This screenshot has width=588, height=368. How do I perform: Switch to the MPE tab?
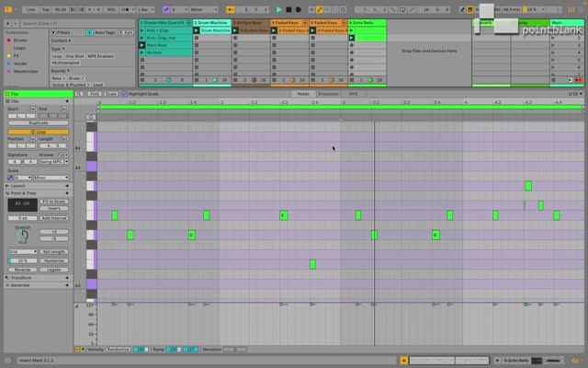[x=353, y=94]
